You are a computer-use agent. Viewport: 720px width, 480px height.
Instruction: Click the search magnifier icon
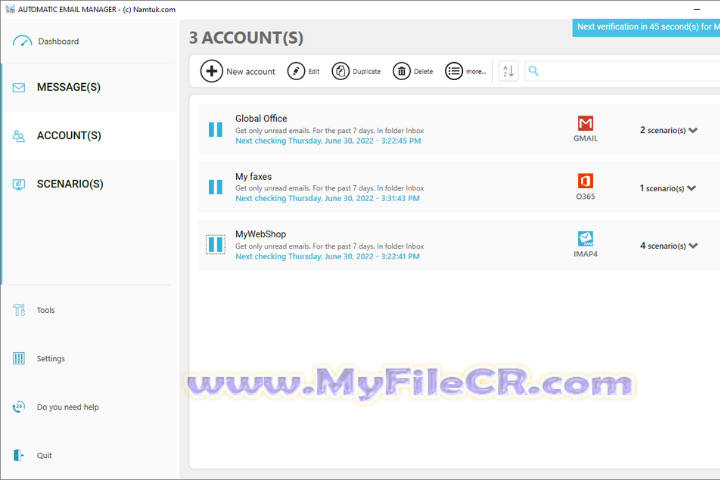[x=533, y=71]
